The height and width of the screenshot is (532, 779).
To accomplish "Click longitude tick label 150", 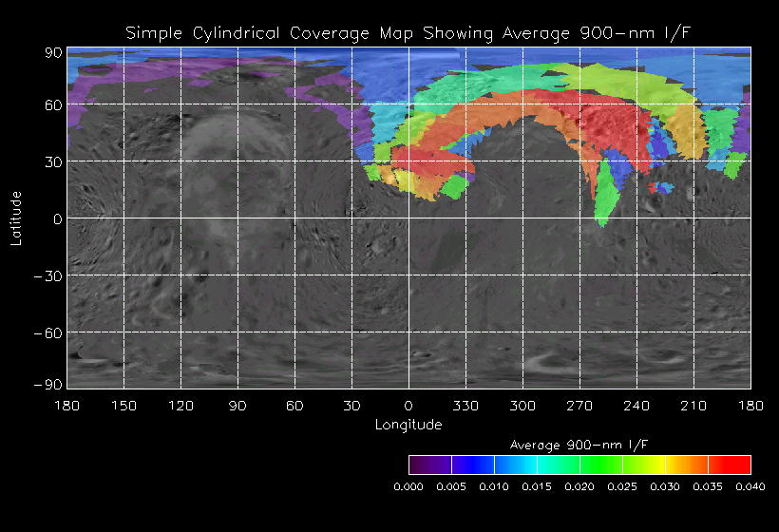I will click(123, 406).
